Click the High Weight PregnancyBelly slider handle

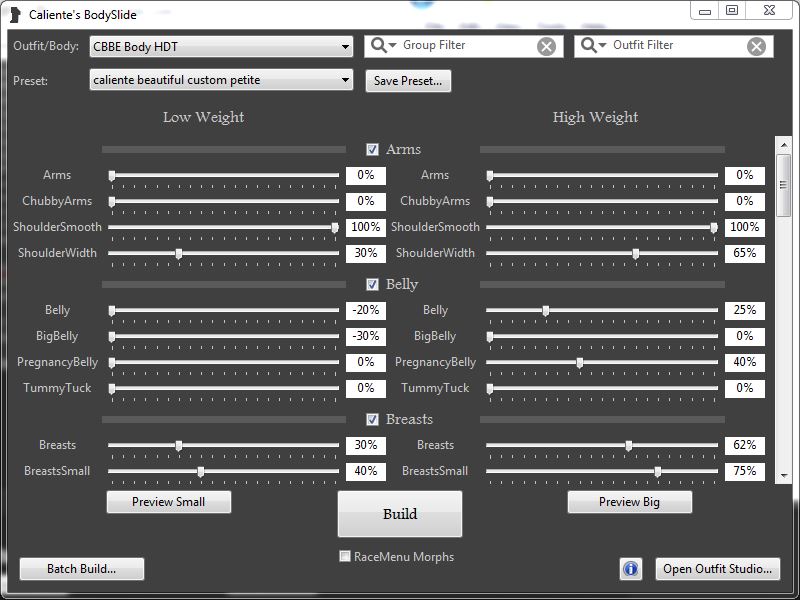tap(580, 363)
